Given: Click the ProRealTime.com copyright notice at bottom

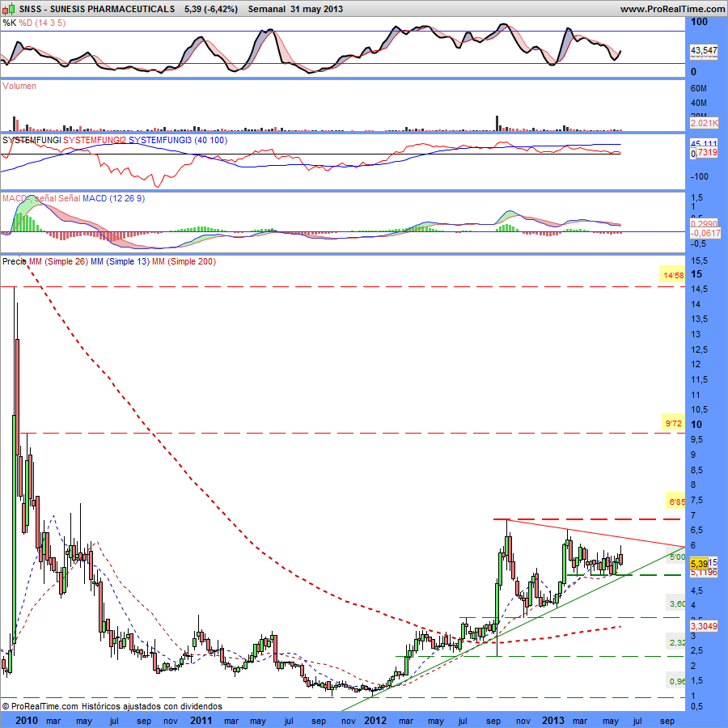Looking at the screenshot, I should (112, 706).
